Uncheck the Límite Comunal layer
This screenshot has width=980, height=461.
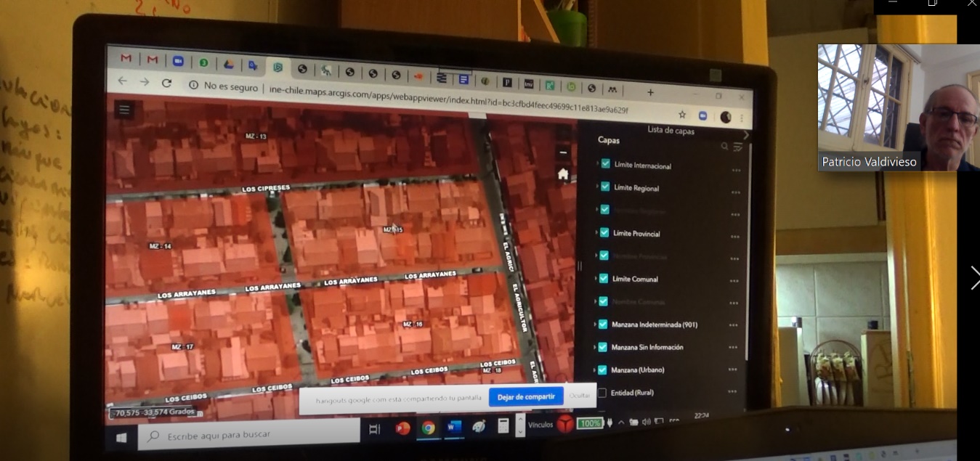pos(604,278)
